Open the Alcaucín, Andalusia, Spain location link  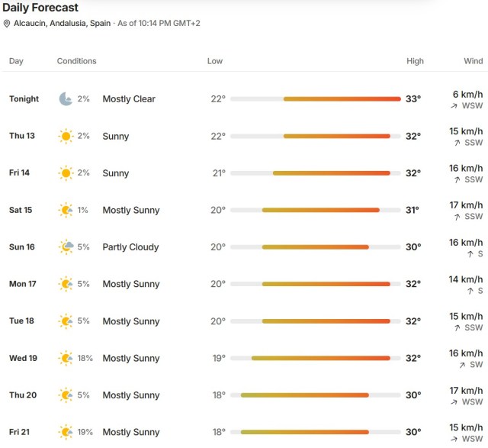point(62,24)
